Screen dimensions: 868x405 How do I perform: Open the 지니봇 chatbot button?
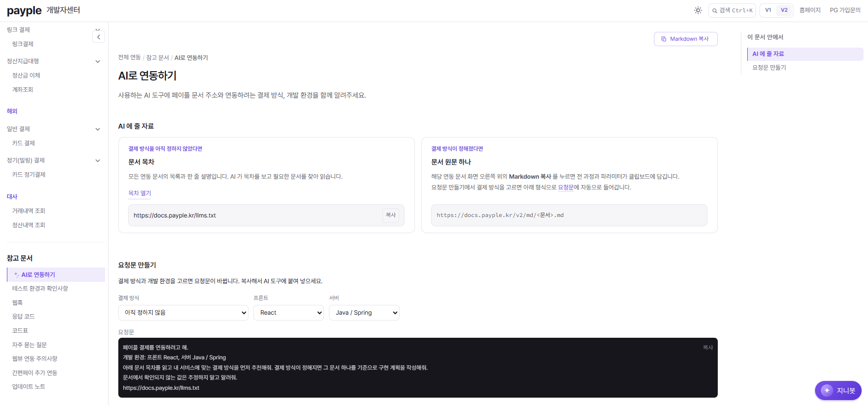click(x=838, y=390)
